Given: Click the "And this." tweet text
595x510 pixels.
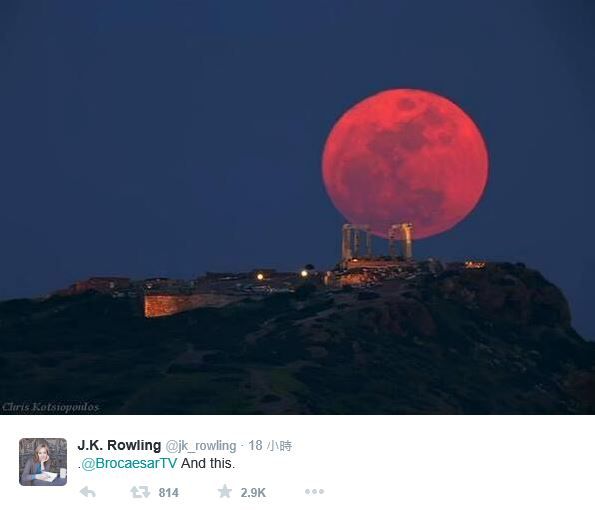Looking at the screenshot, I should [208, 463].
